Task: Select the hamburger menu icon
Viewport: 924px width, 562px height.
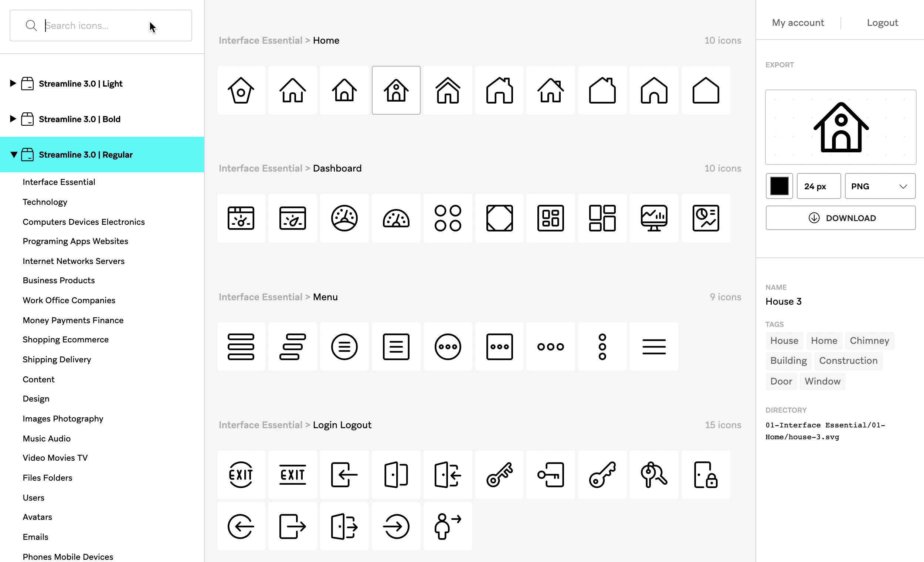Action: [654, 347]
